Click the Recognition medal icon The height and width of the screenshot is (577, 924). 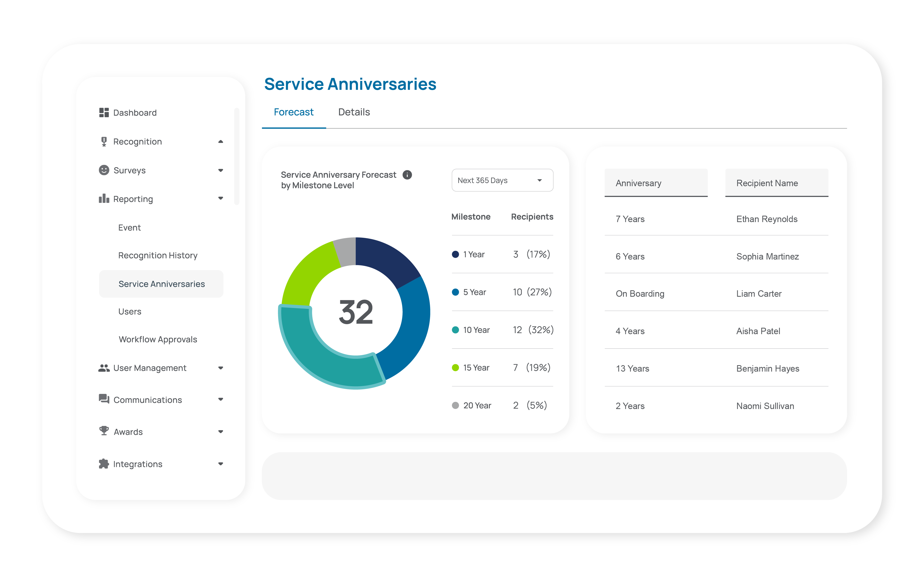pyautogui.click(x=104, y=142)
